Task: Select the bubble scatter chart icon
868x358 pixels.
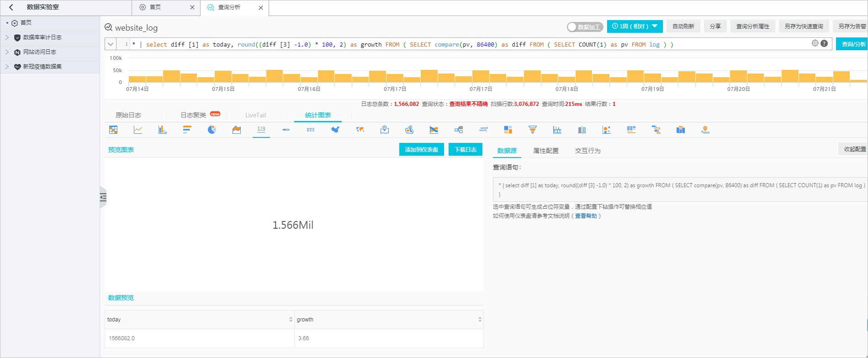Action: coord(607,130)
